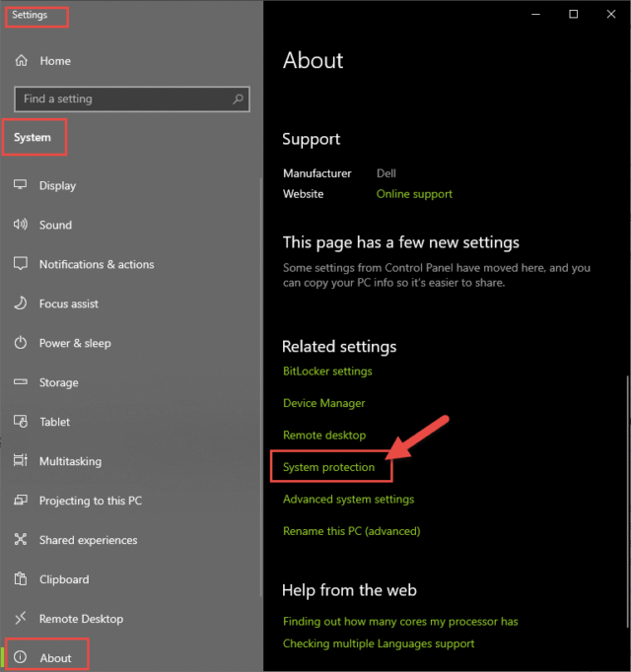Open Notifications & actions page
Viewport: 631px width, 672px height.
[129, 264]
